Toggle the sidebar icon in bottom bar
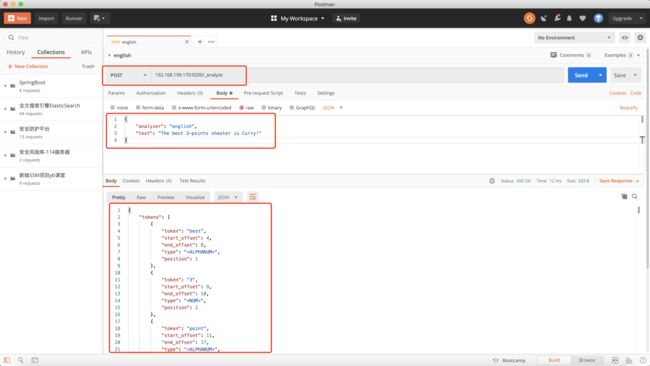 click(x=7, y=360)
